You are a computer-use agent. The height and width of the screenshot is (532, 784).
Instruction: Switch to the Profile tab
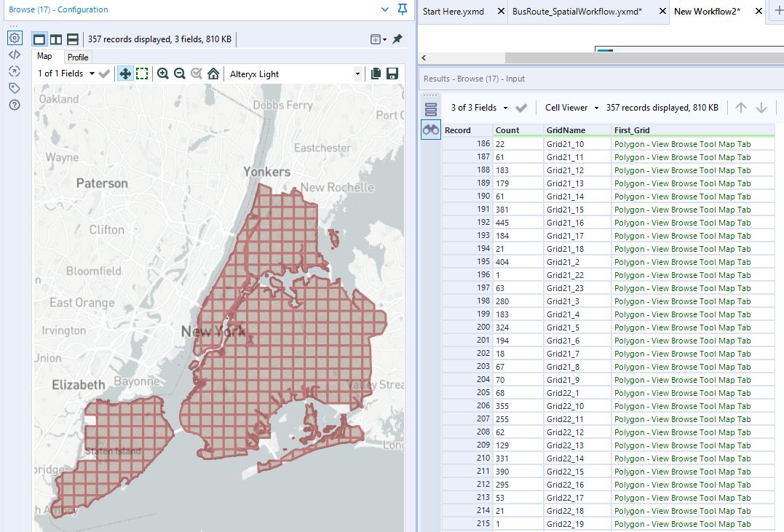pos(78,57)
